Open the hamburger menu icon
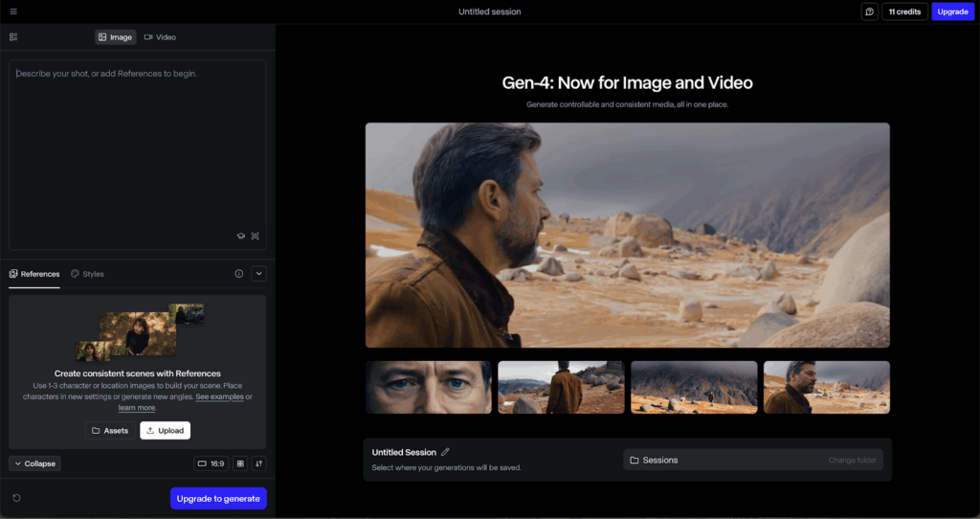The width and height of the screenshot is (980, 519). coord(13,11)
